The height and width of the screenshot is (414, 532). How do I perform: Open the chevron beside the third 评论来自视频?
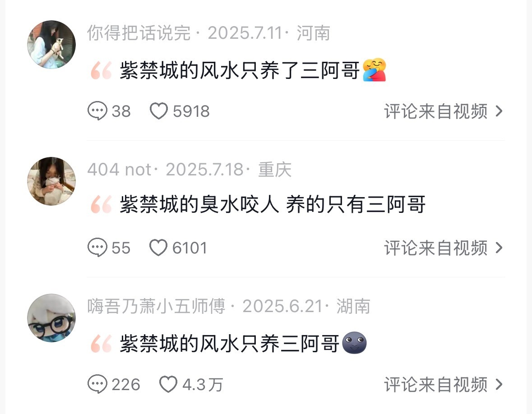[x=499, y=385]
